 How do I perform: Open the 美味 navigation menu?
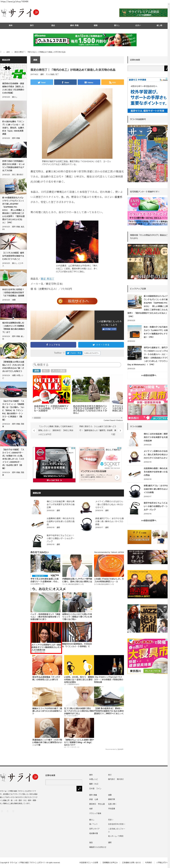(x=10, y=25)
